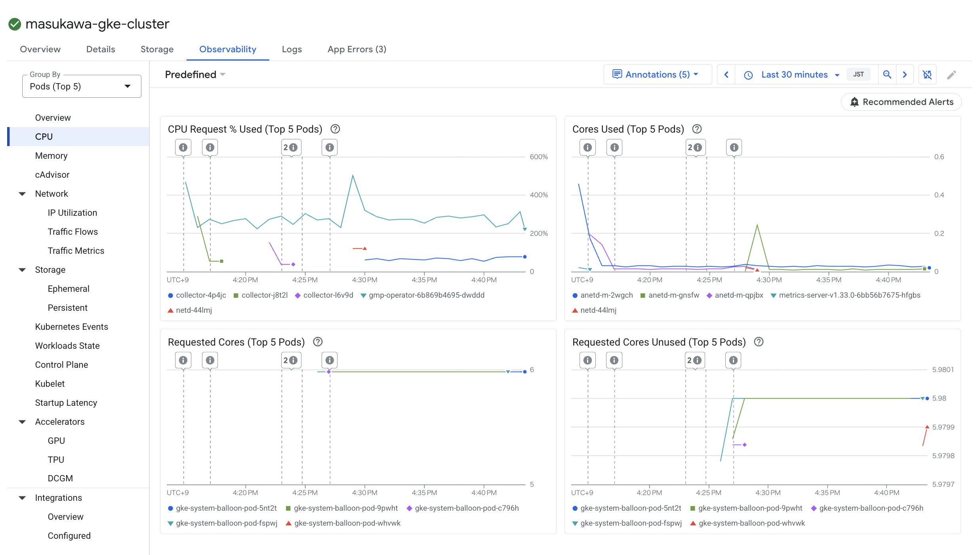Screen dimensions: 980x555
Task: Open the Group By Pods dropdown
Action: (82, 86)
